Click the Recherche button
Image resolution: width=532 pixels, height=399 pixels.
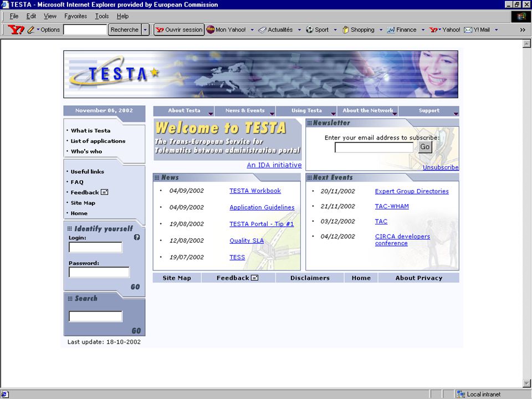[125, 30]
